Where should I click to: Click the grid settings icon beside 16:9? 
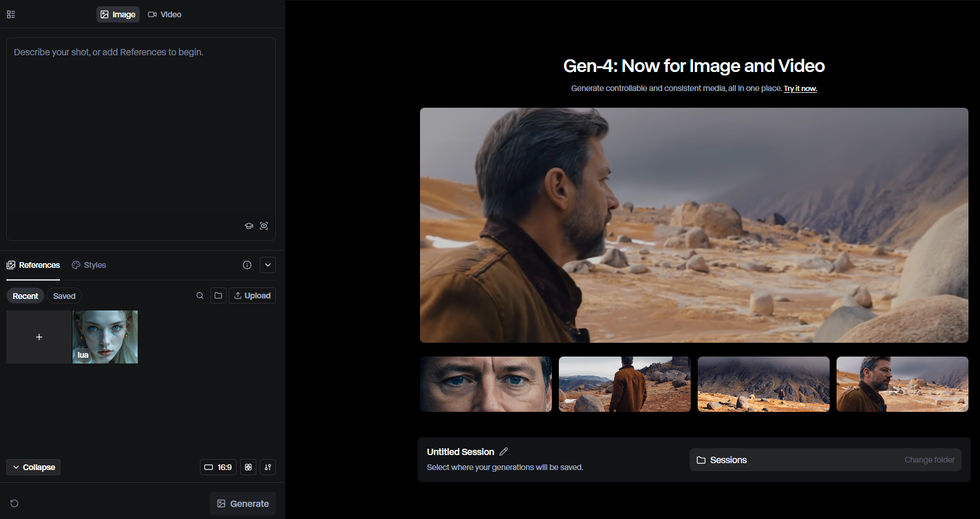248,467
